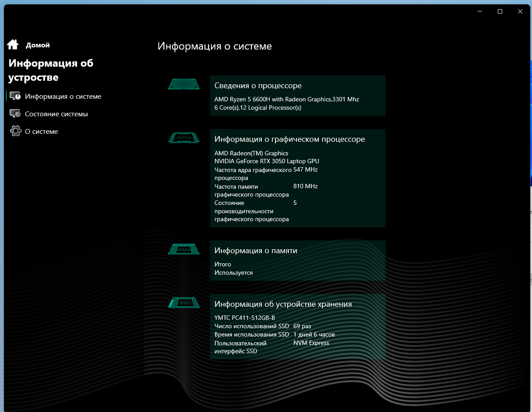Click Число использований SSD label
The height and width of the screenshot is (412, 532).
252,326
